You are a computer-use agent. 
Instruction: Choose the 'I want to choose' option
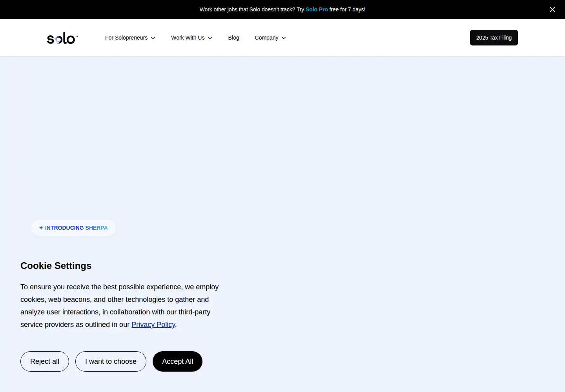(x=111, y=361)
